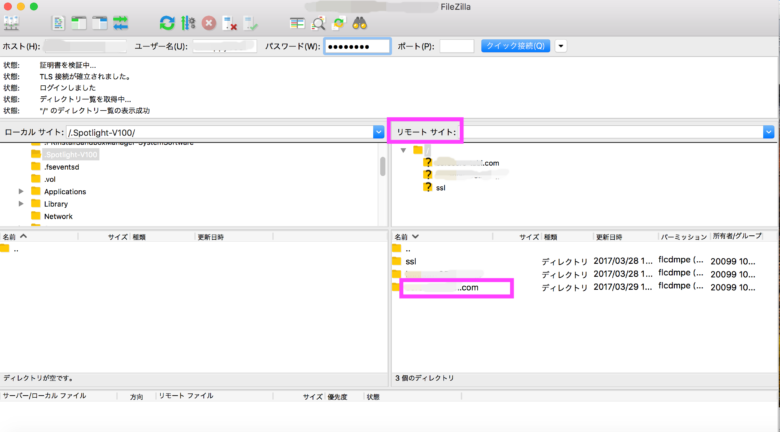Sort remote list by 更新日時 column
The image size is (780, 432).
pyautogui.click(x=626, y=237)
